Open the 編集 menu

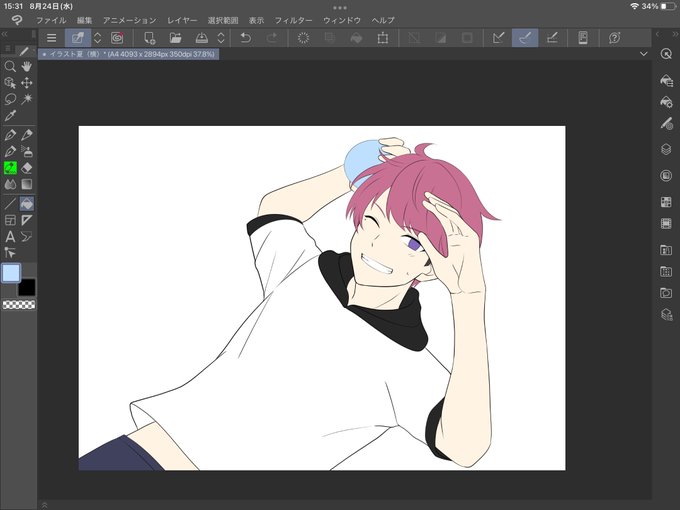[x=85, y=20]
